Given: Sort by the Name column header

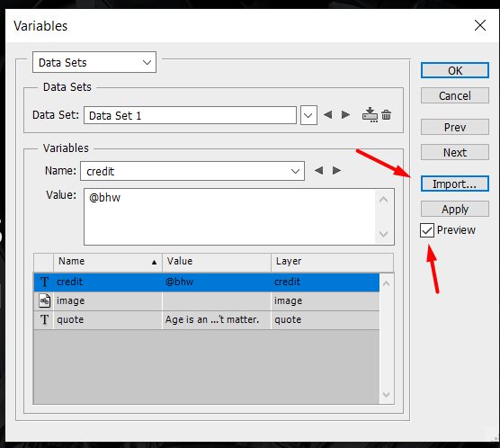Looking at the screenshot, I should point(108,262).
